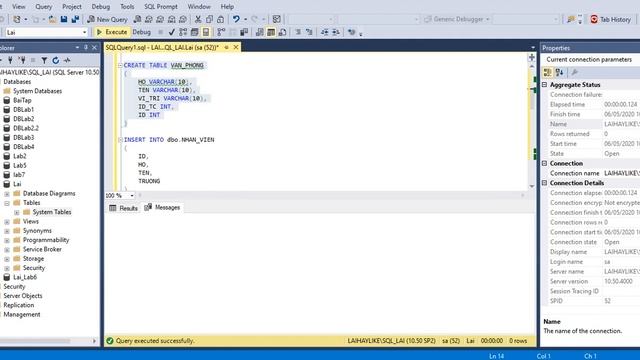The height and width of the screenshot is (360, 640).
Task: Collapse the Connection Details section
Action: click(544, 183)
